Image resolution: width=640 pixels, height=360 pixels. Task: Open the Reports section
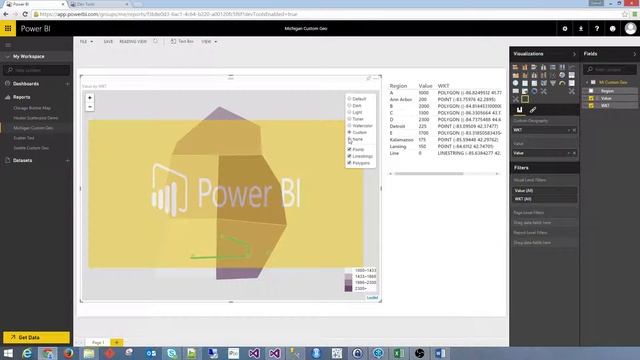click(x=21, y=97)
